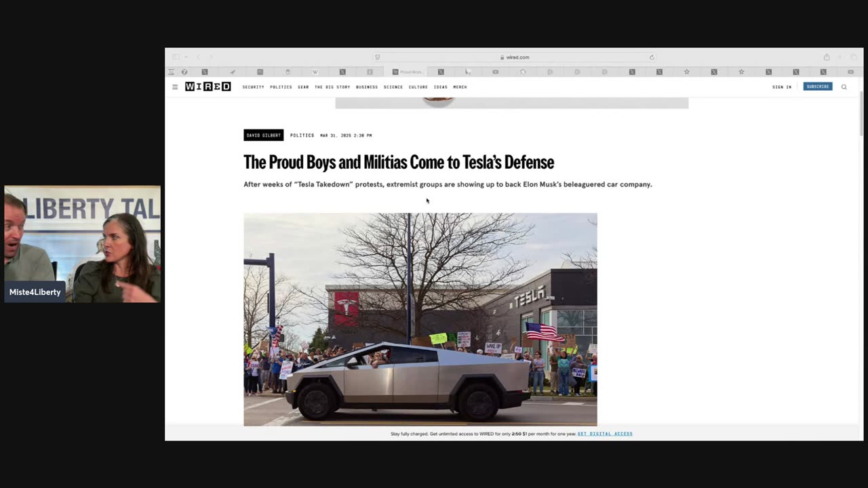Viewport: 868px width, 488px height.
Task: Open author David Gilbert's page
Action: (264, 136)
